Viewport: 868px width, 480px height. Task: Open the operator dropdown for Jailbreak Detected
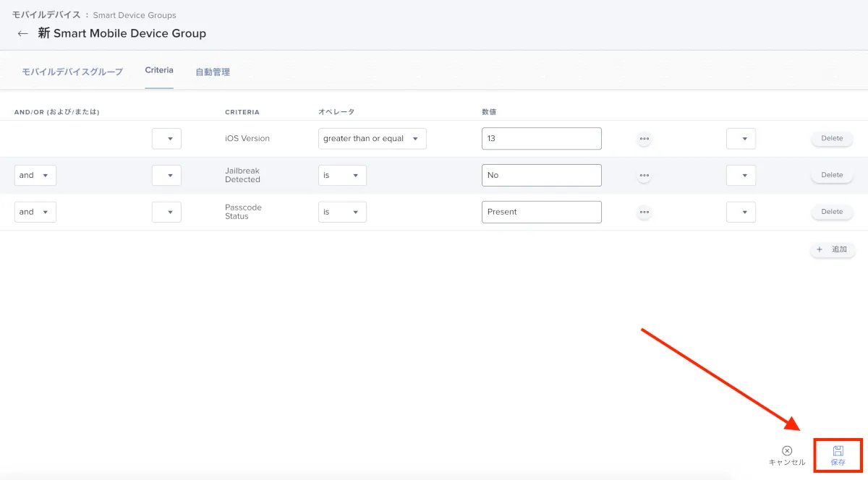coord(342,176)
